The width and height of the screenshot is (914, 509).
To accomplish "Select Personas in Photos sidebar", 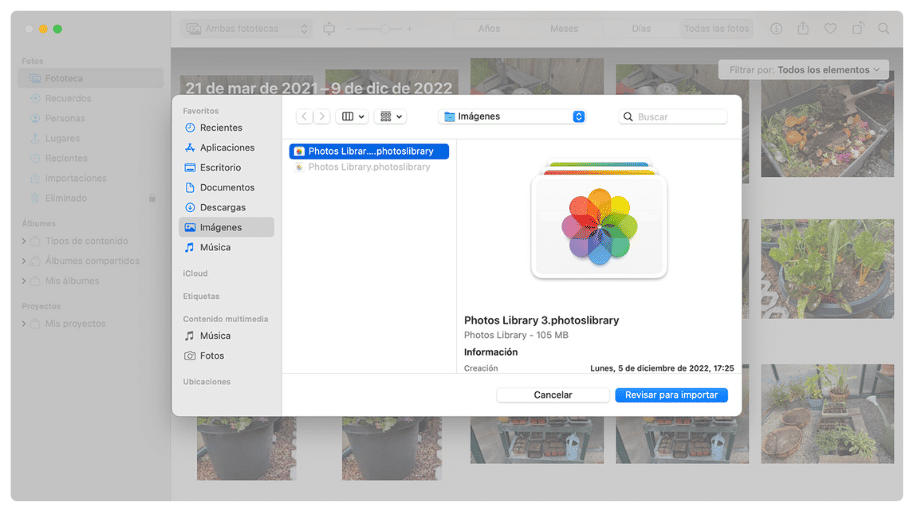I will 90,118.
